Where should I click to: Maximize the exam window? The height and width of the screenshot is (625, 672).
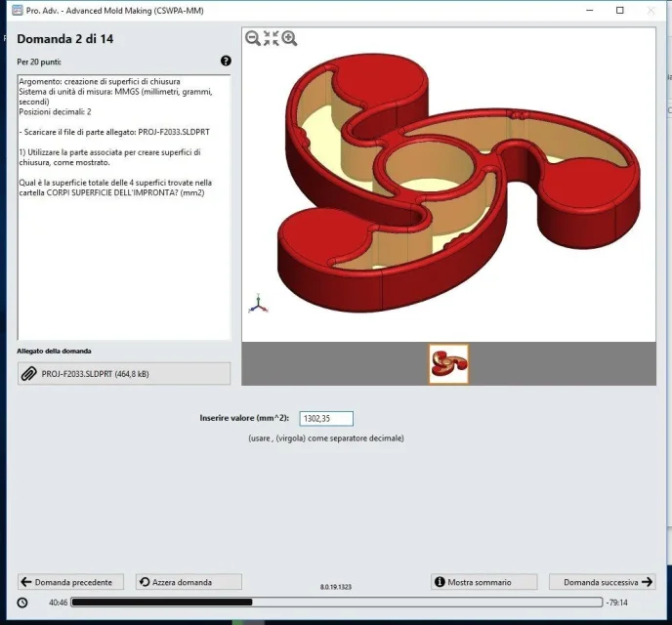(x=619, y=11)
